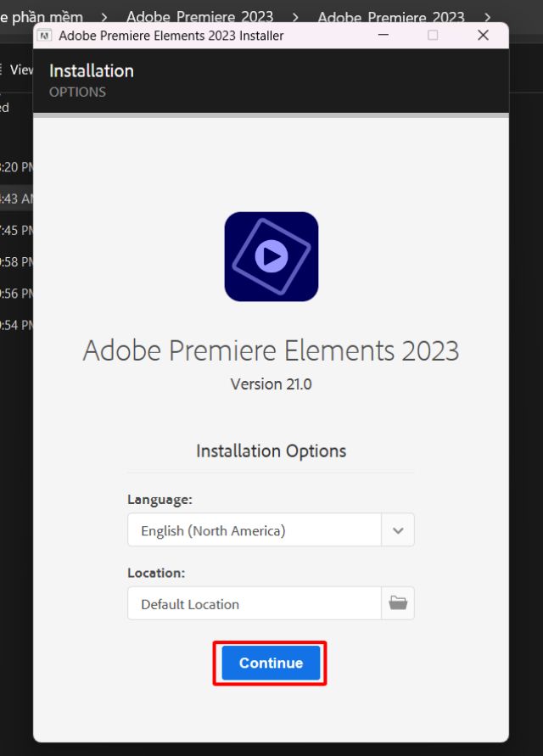Screen dimensions: 543x756
Task: Select the 0:54 PM file entry
Action: point(15,325)
